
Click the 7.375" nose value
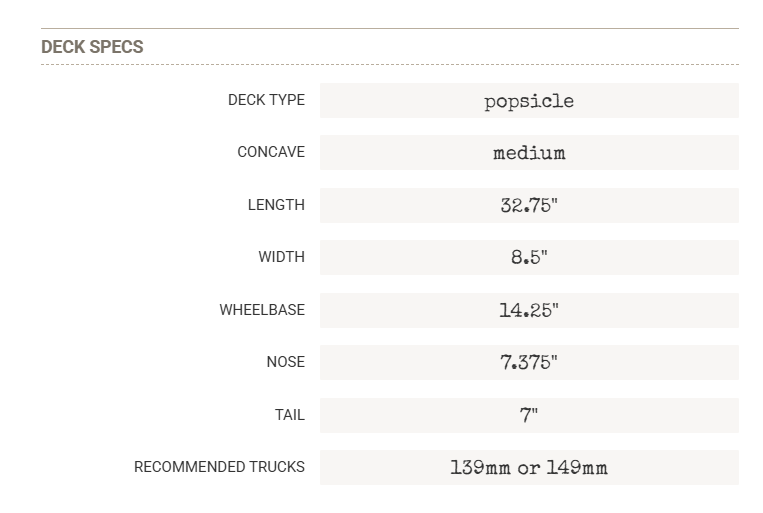[x=529, y=362]
